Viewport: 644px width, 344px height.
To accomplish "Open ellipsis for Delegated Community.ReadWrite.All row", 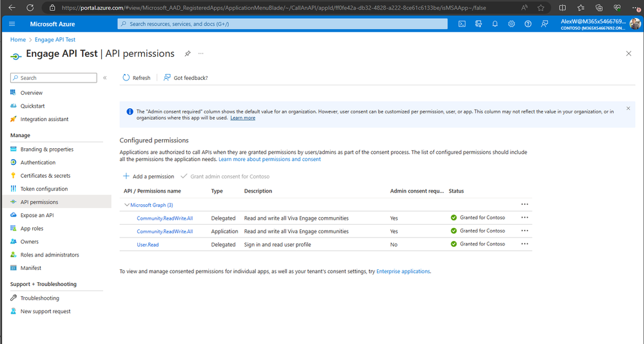I will 525,218.
